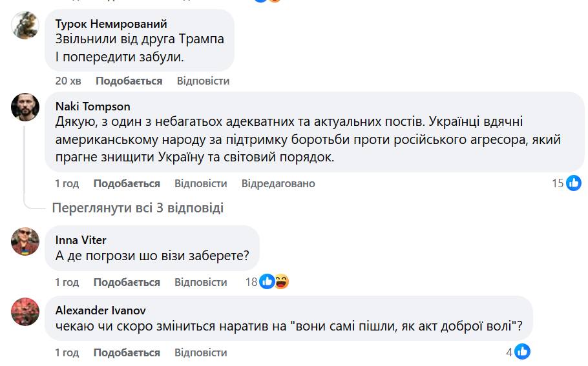Image resolution: width=588 pixels, height=366 pixels.
Task: View edit history via Відредаговано label
Action: 278,183
